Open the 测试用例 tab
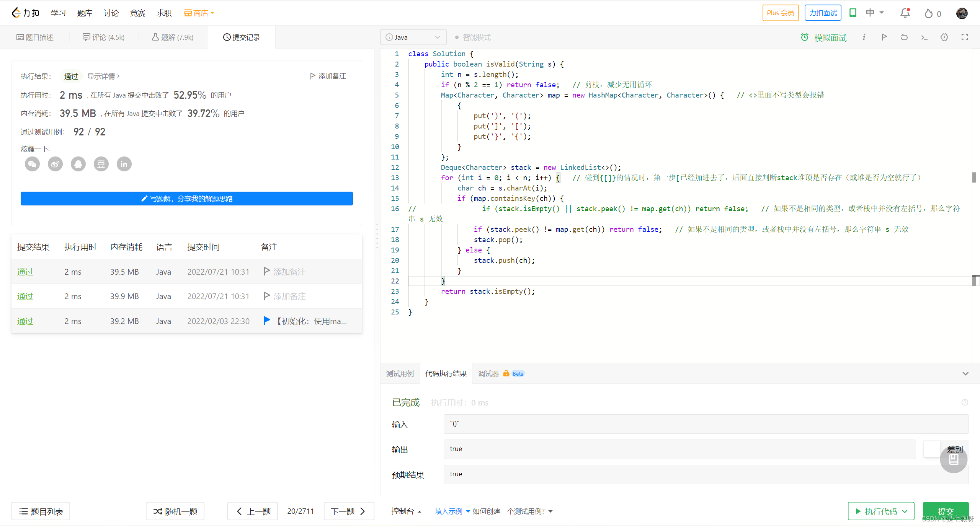 [400, 373]
